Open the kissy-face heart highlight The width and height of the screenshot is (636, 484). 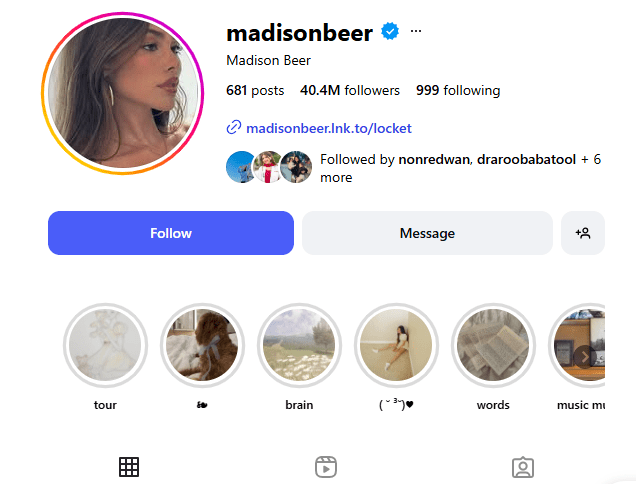pos(396,345)
